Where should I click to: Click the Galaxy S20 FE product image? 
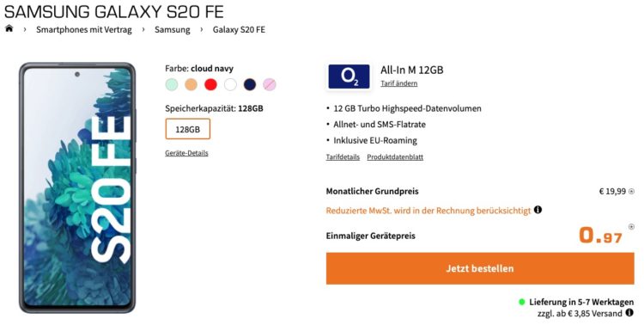77,187
